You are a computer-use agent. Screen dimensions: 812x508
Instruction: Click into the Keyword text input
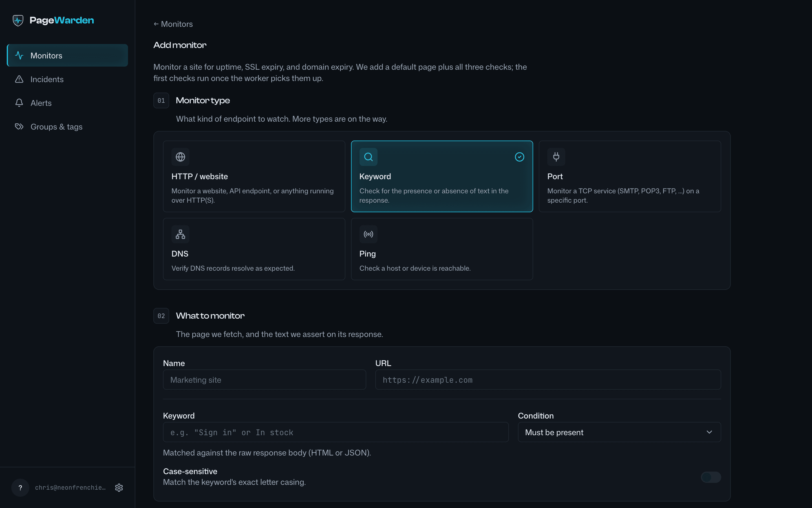[x=336, y=432]
